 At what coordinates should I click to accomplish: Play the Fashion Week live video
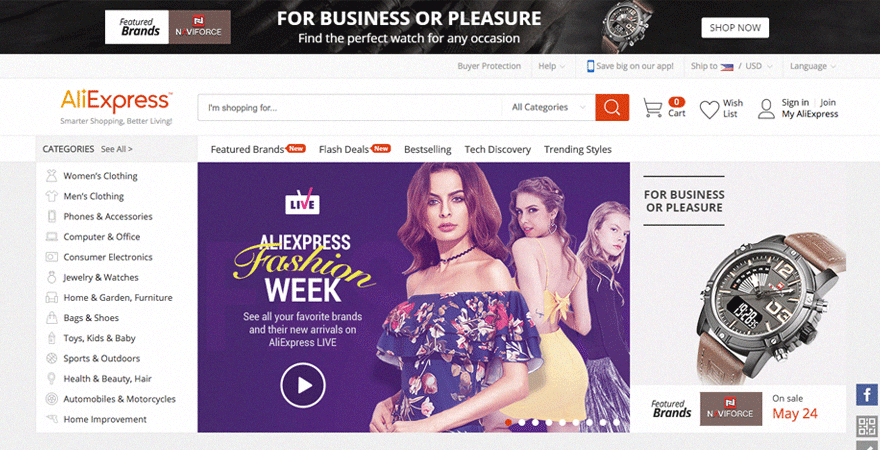tap(303, 385)
